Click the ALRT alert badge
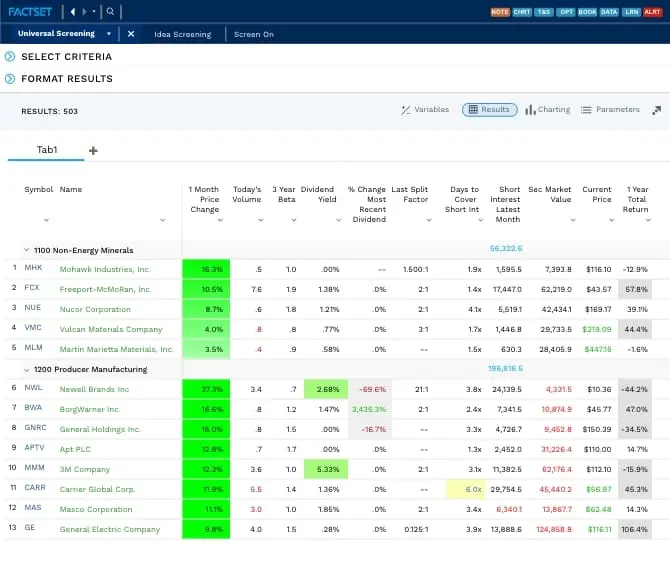 (x=654, y=12)
